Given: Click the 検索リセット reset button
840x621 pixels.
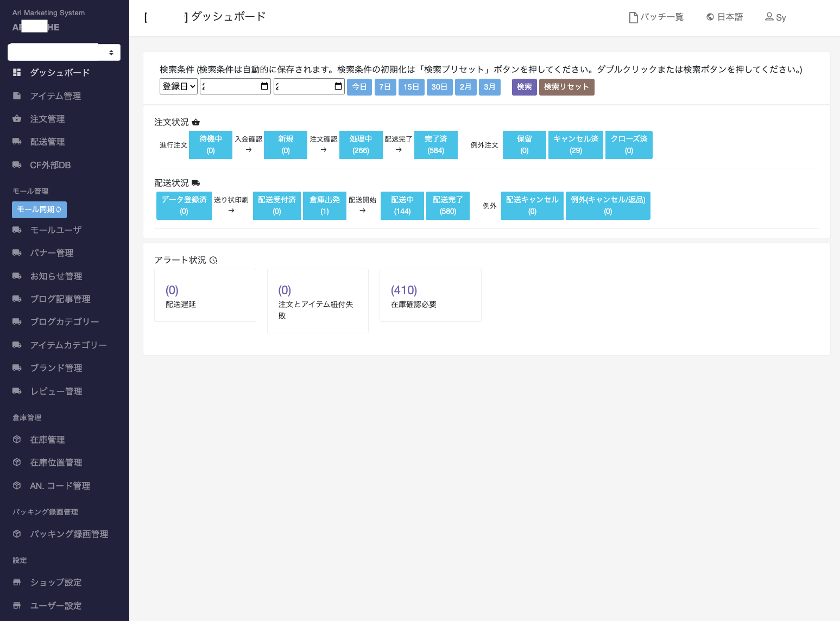Looking at the screenshot, I should 566,87.
